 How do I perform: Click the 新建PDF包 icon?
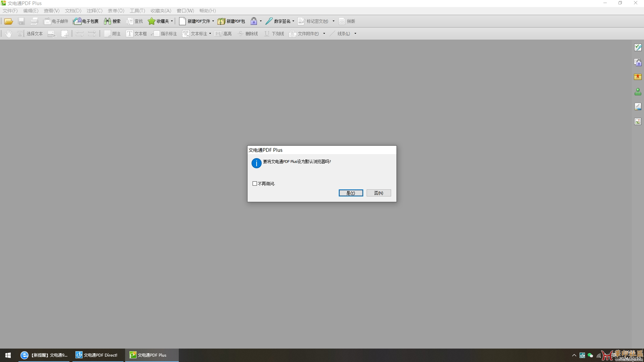[x=221, y=21]
